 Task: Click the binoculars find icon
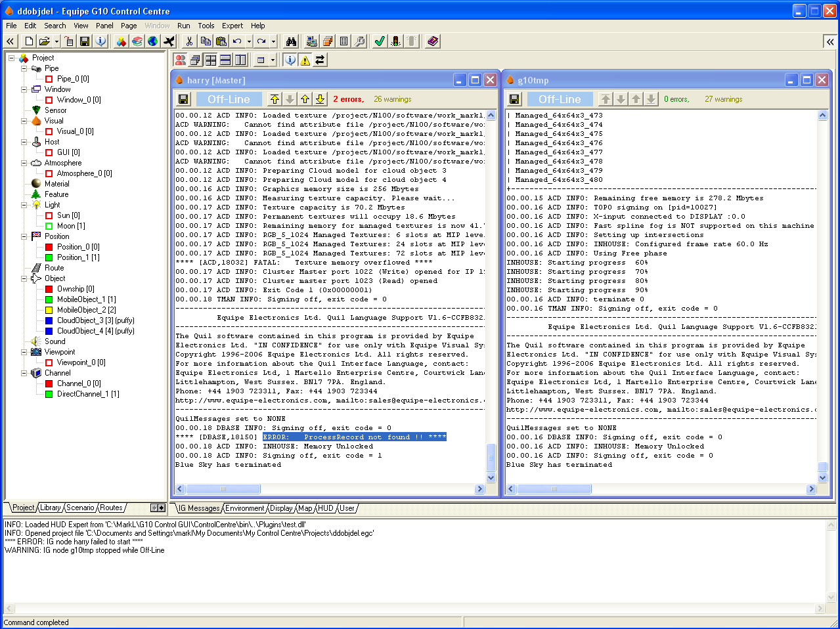click(291, 41)
